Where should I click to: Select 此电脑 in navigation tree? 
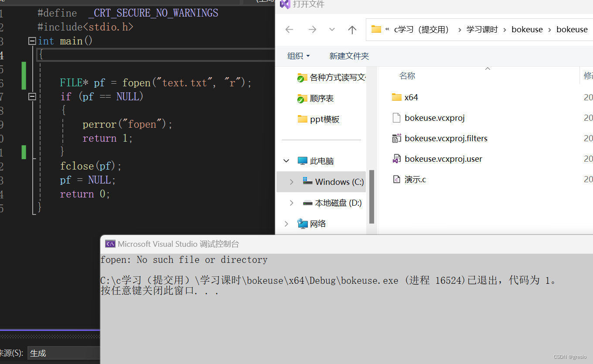click(322, 161)
